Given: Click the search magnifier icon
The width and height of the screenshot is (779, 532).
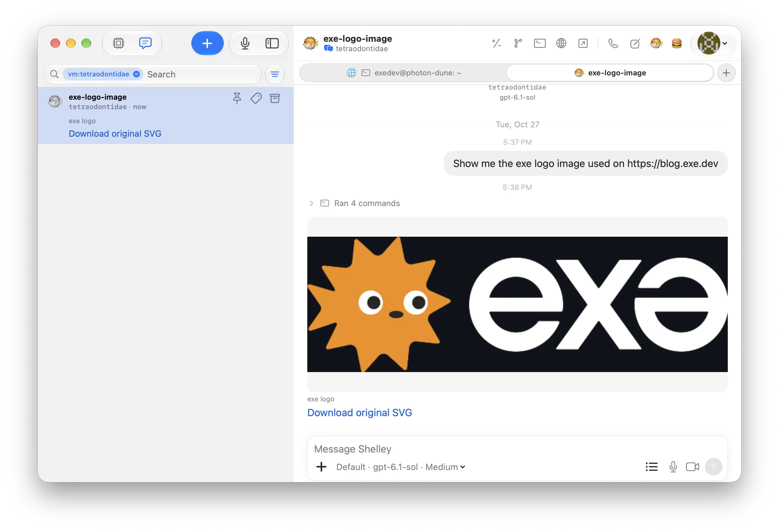Looking at the screenshot, I should [54, 74].
